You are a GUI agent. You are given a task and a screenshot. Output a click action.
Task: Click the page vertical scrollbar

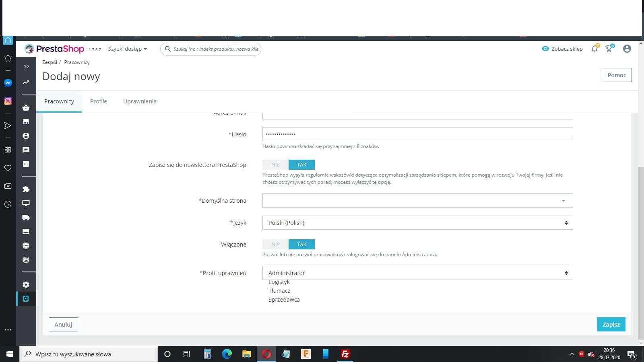coord(641,253)
